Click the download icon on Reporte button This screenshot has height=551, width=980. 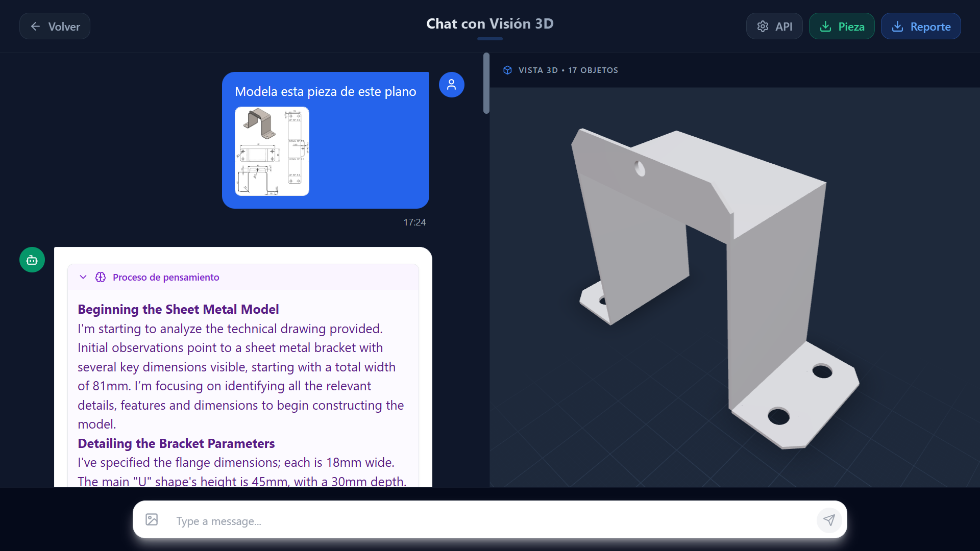coord(897,27)
